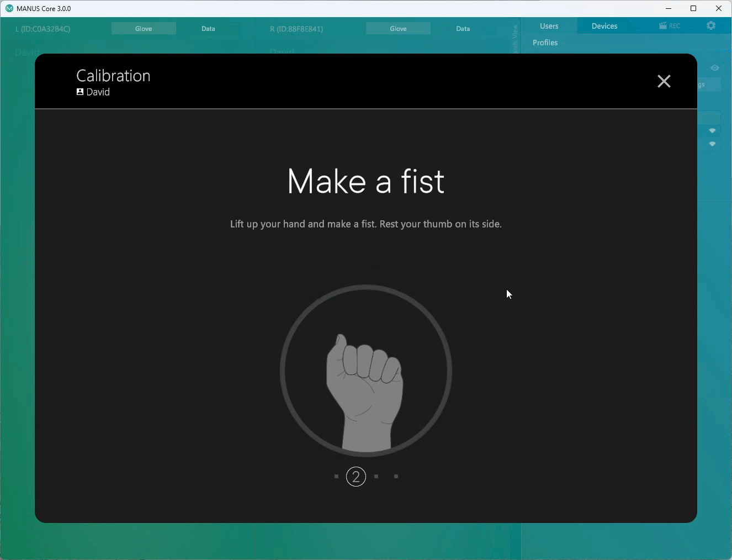
Task: Close the Calibration dialog
Action: click(x=664, y=81)
